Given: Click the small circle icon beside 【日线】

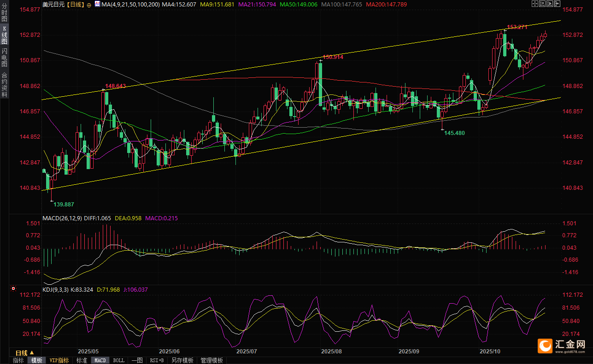Looking at the screenshot, I should tap(89, 4).
